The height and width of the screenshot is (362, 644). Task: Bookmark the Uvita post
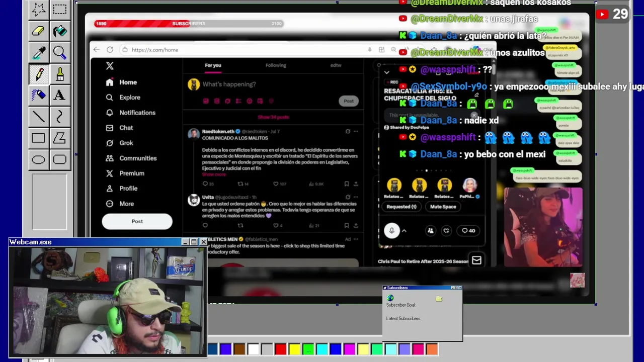347,226
